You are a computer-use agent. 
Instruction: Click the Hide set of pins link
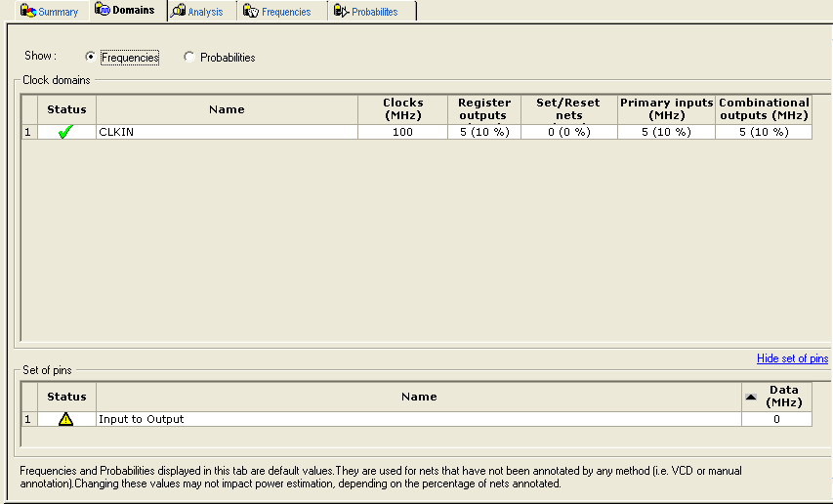(x=792, y=358)
